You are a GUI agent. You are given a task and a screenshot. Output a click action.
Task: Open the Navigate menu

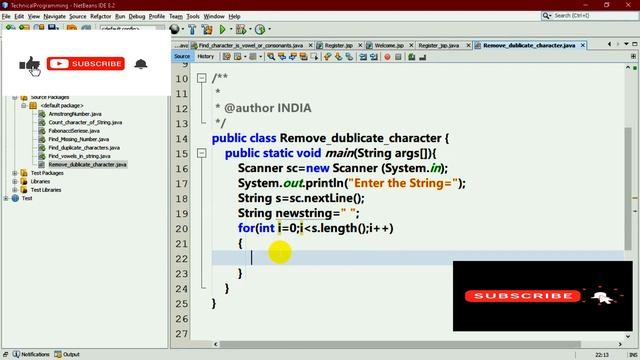(55, 16)
